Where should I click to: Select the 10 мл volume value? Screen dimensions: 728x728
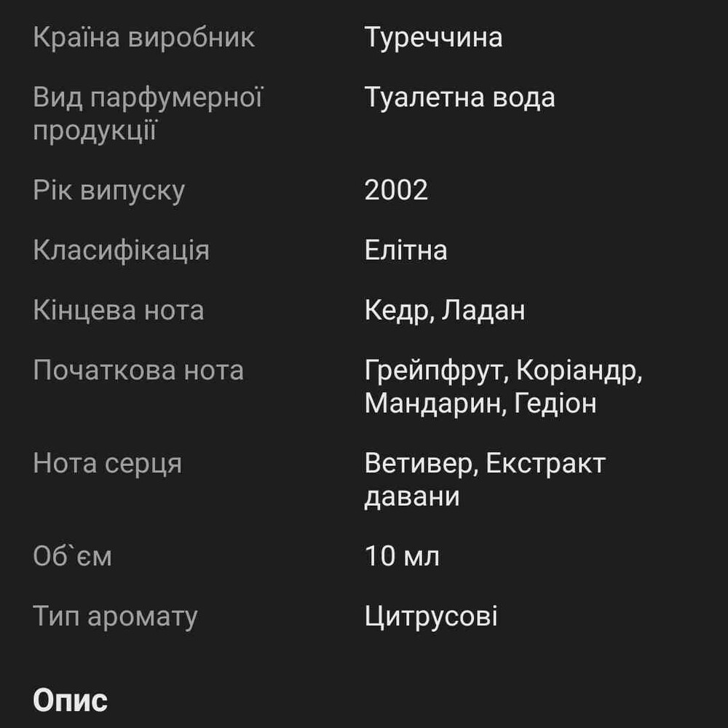(402, 555)
